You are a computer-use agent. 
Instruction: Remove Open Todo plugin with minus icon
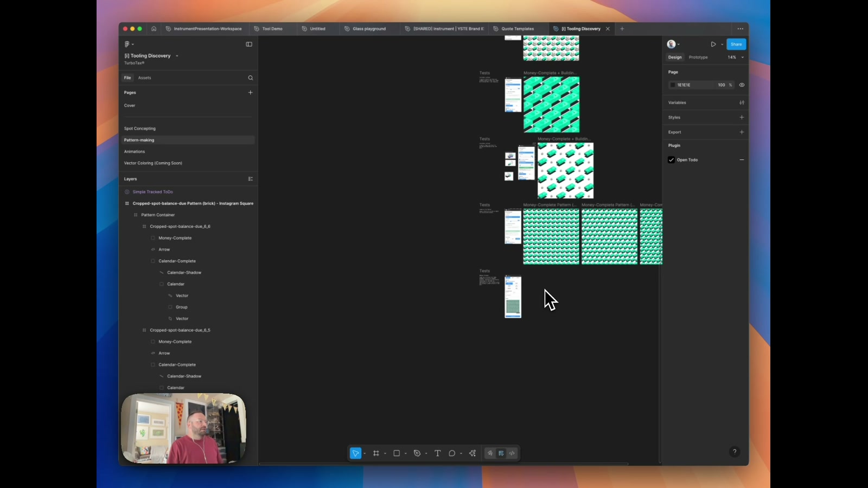[742, 160]
